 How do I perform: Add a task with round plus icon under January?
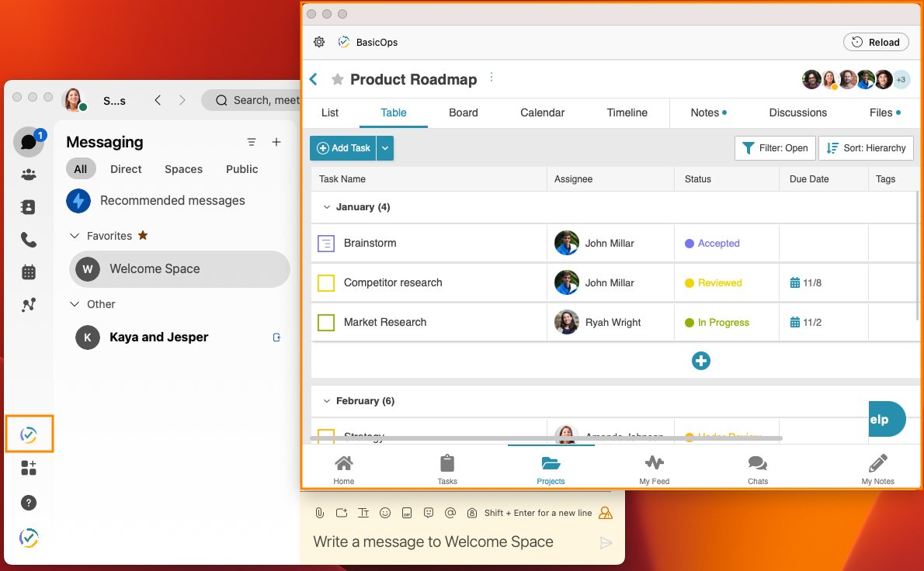700,361
